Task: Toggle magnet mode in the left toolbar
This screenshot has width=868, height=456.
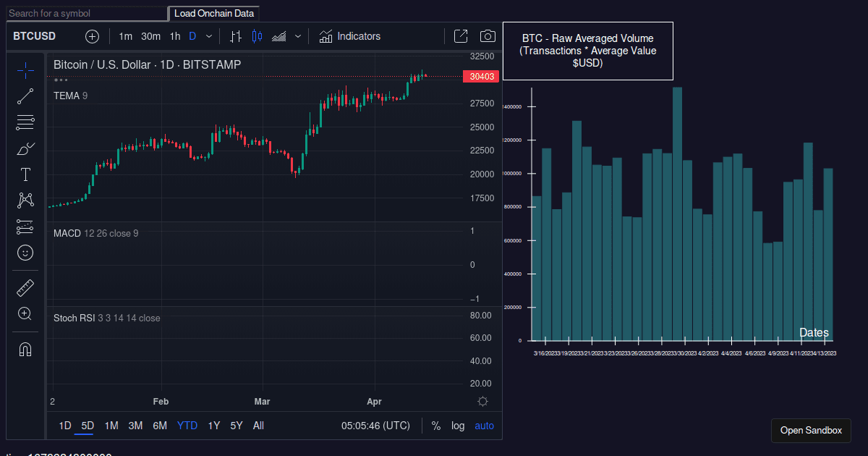Action: click(x=25, y=349)
